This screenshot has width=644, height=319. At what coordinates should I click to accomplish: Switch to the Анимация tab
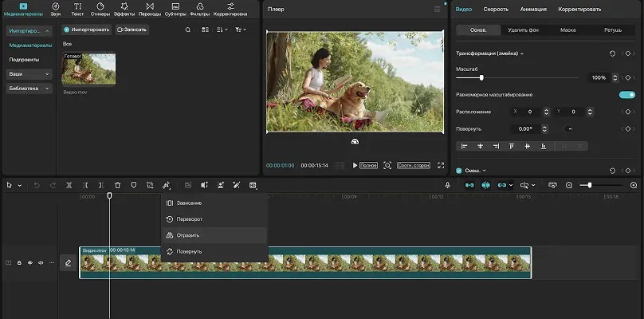pyautogui.click(x=533, y=9)
